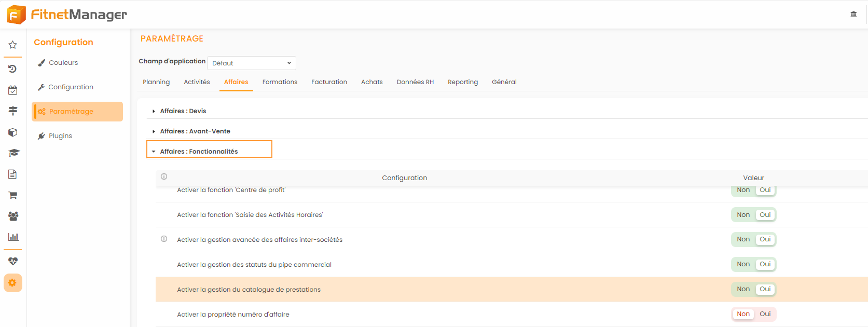Click info icon beside inter-sociétés setting
Viewport: 868px width, 327px height.
164,239
